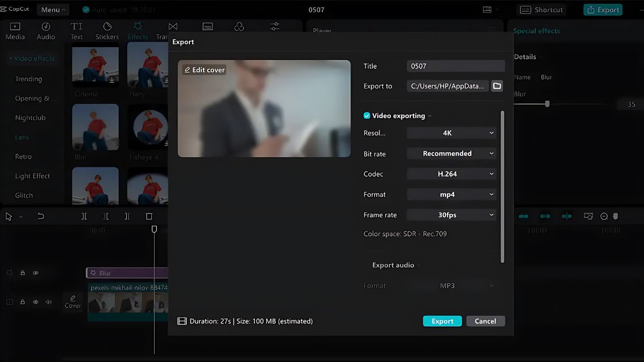This screenshot has width=644, height=362.
Task: Click the Cover button on timeline
Action: pyautogui.click(x=72, y=302)
